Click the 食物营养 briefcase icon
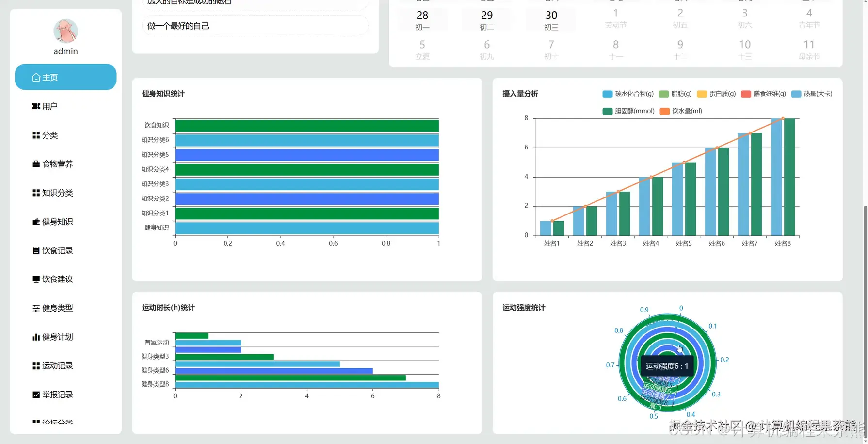The image size is (868, 444). click(36, 164)
